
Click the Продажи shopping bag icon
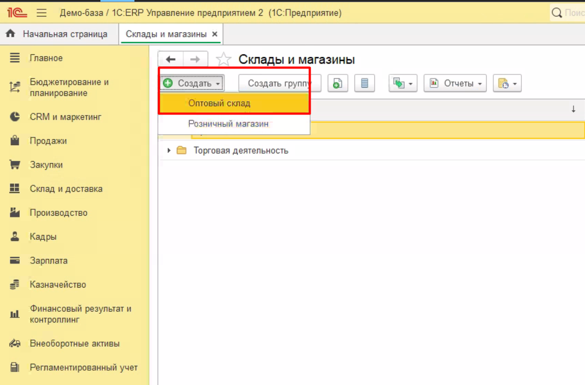point(15,141)
